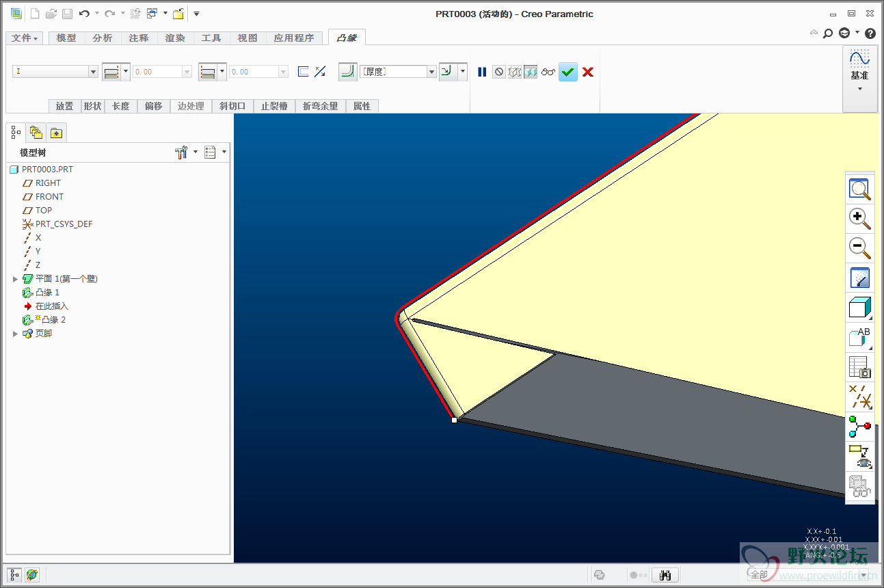Toggle the no-preview mode icon
This screenshot has height=588, width=884.
(499, 72)
